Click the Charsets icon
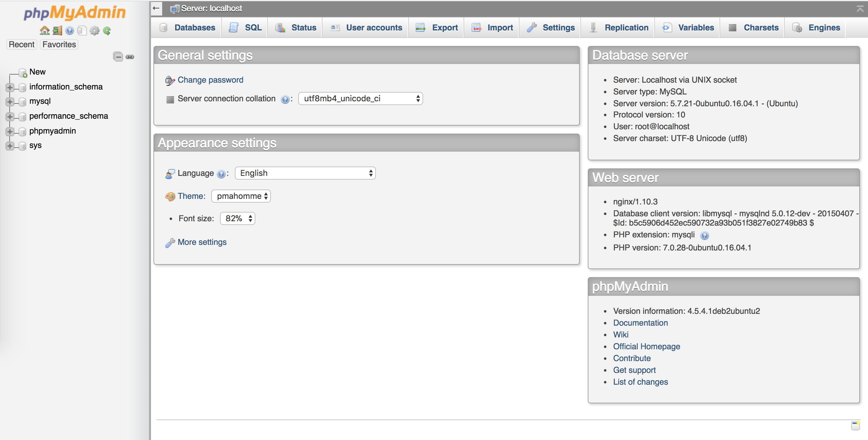The image size is (868, 440). click(732, 27)
